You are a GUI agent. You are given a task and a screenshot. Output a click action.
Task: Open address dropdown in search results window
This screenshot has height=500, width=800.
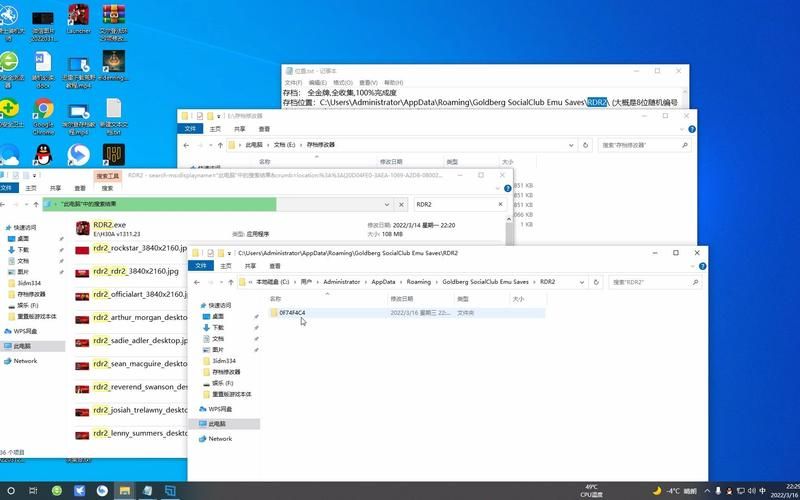click(x=387, y=205)
